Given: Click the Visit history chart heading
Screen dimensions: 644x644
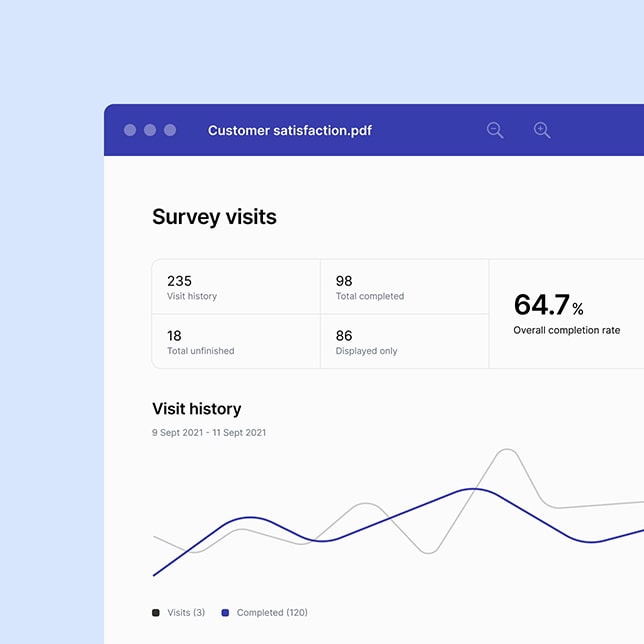Looking at the screenshot, I should pos(196,408).
